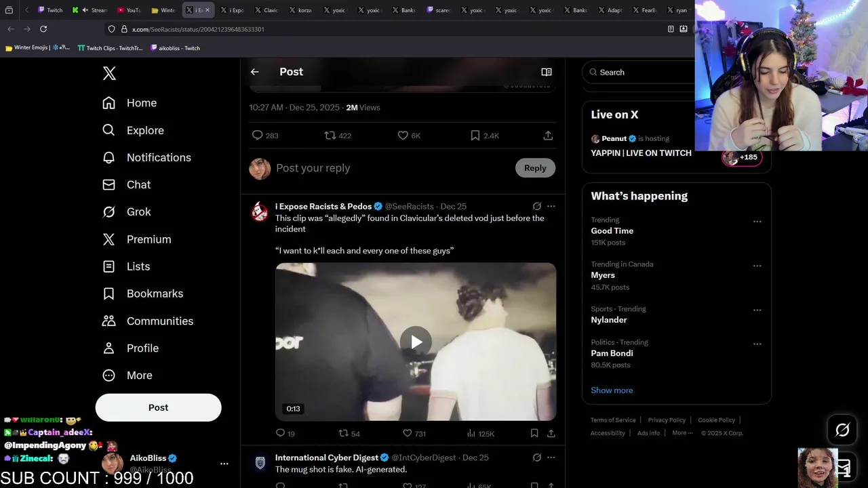Screen dimensions: 868x488
Task: Click the Reply button
Action: [x=535, y=168]
